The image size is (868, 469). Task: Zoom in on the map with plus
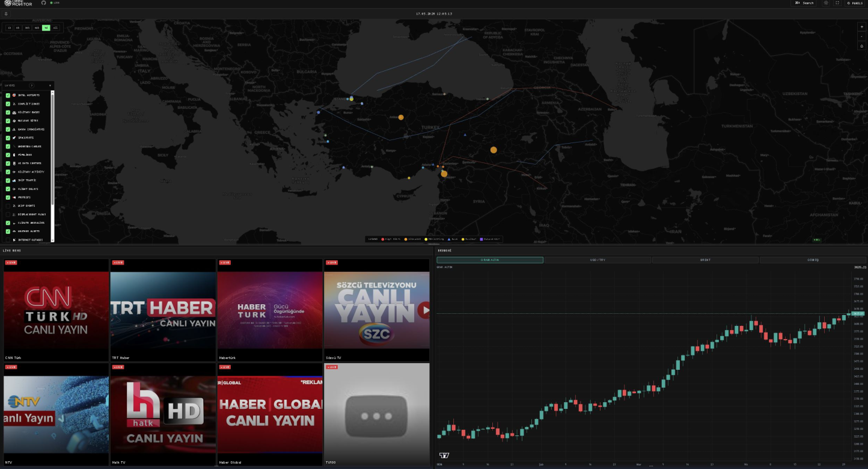(x=862, y=27)
